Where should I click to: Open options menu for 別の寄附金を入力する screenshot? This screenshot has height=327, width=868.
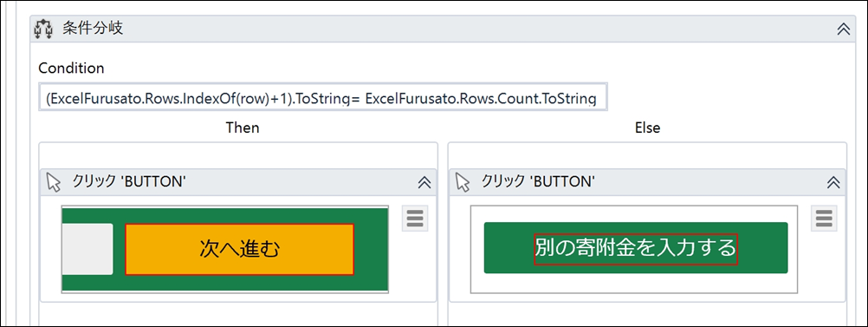(825, 219)
